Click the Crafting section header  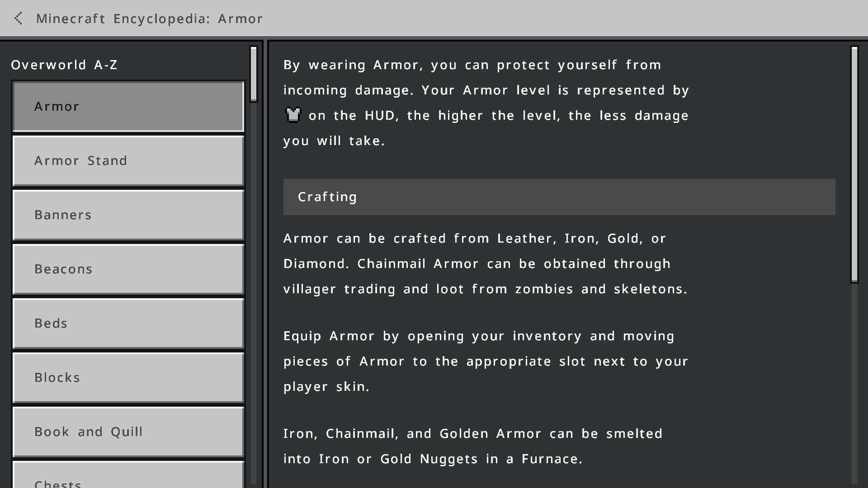(559, 197)
